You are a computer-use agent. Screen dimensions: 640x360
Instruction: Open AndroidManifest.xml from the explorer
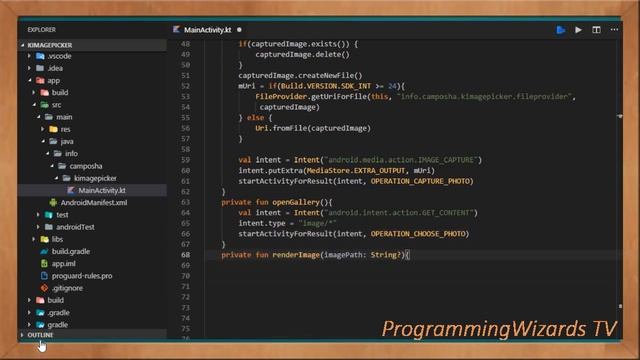click(x=94, y=202)
